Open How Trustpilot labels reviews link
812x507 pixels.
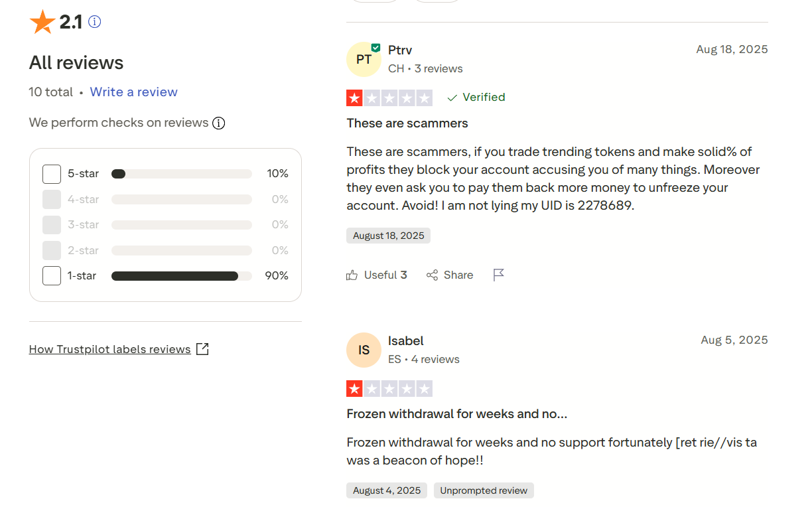(109, 349)
